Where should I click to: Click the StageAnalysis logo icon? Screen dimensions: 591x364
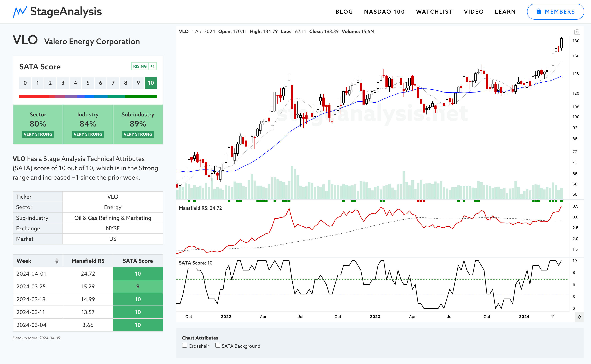tap(20, 12)
